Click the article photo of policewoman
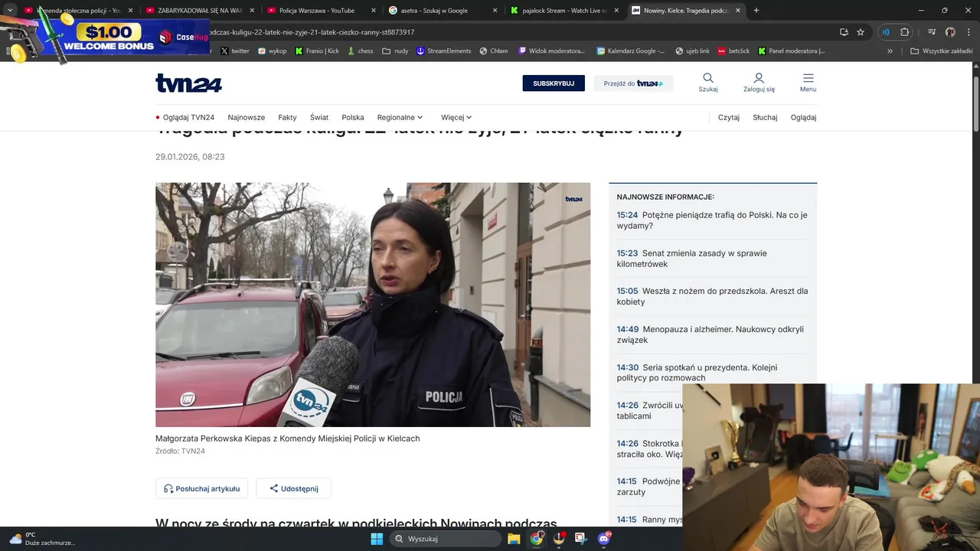 pos(373,305)
